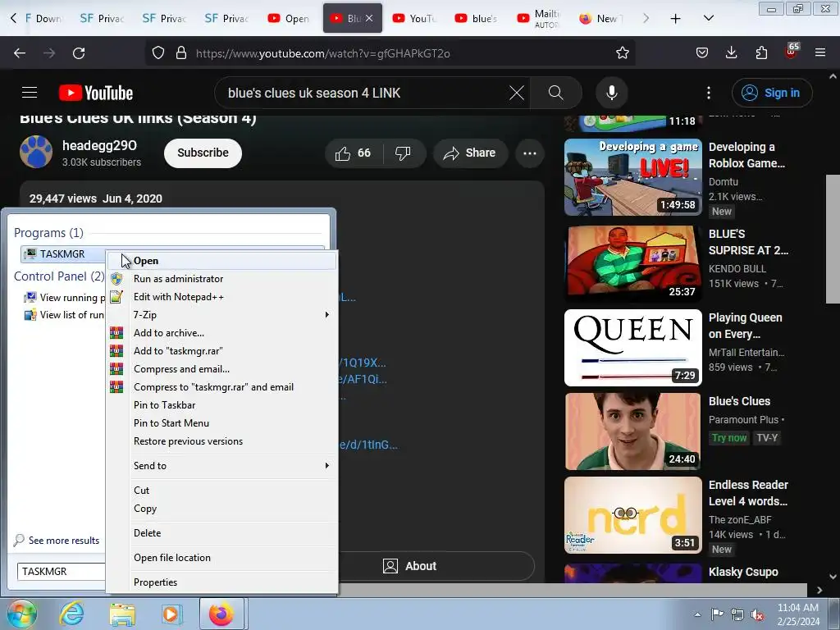Open the Windows Start orb
The image size is (840, 630).
(x=21, y=614)
